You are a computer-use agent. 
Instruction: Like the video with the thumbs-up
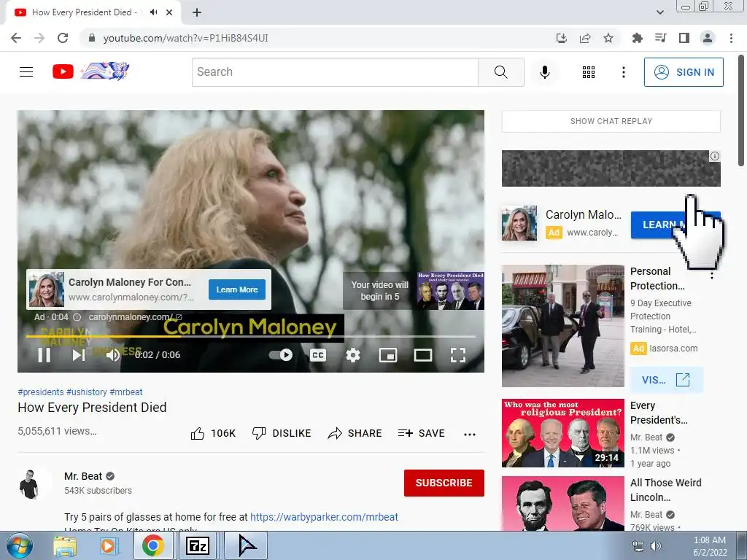213,433
